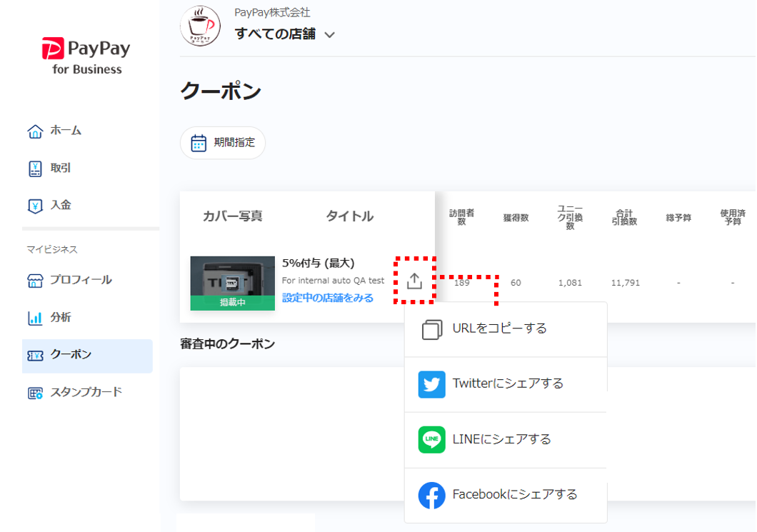Click the coffee cup store avatar
This screenshot has height=532, width=757.
pyautogui.click(x=201, y=26)
